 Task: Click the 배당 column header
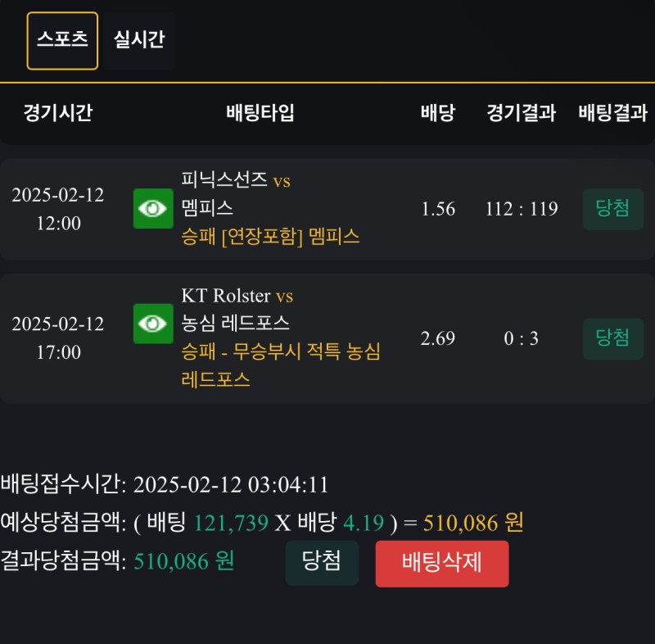click(x=438, y=113)
